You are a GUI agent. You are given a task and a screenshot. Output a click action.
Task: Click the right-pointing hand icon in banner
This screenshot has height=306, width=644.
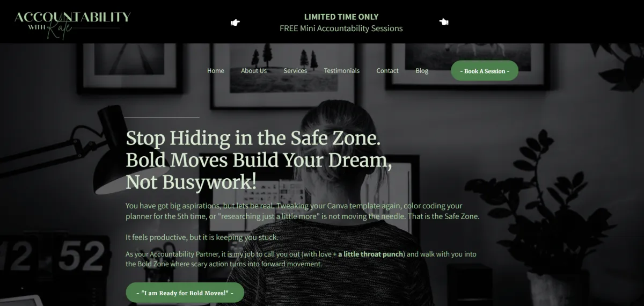[x=235, y=23]
